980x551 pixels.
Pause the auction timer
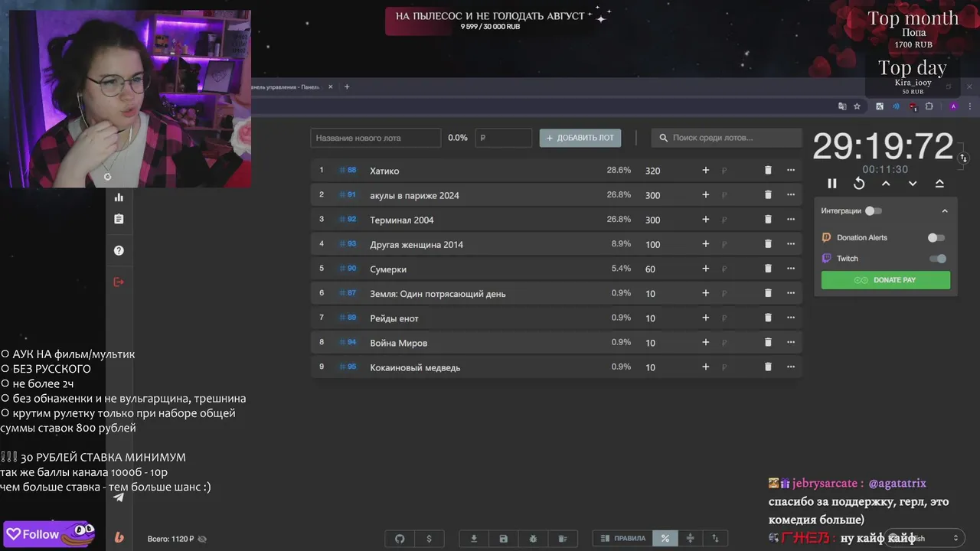tap(832, 184)
